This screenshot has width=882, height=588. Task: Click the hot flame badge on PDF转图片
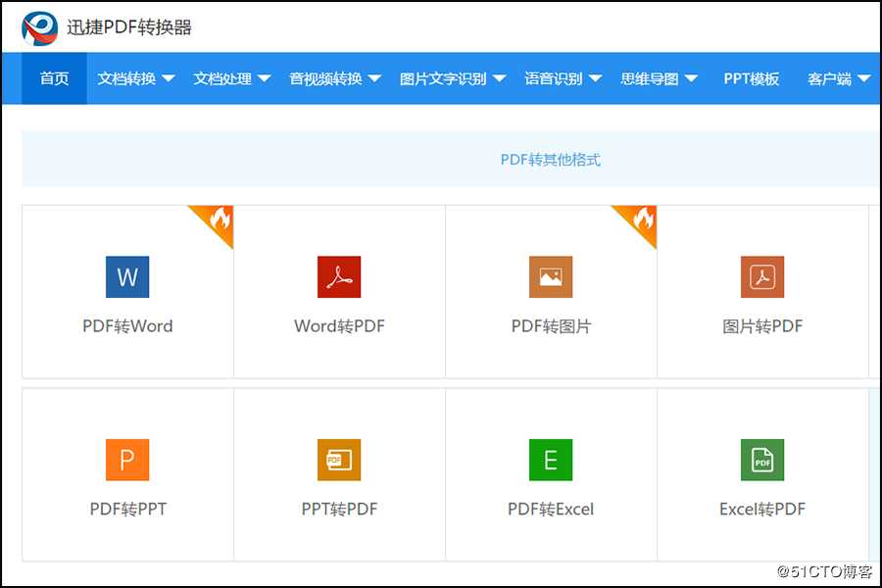pyautogui.click(x=642, y=220)
